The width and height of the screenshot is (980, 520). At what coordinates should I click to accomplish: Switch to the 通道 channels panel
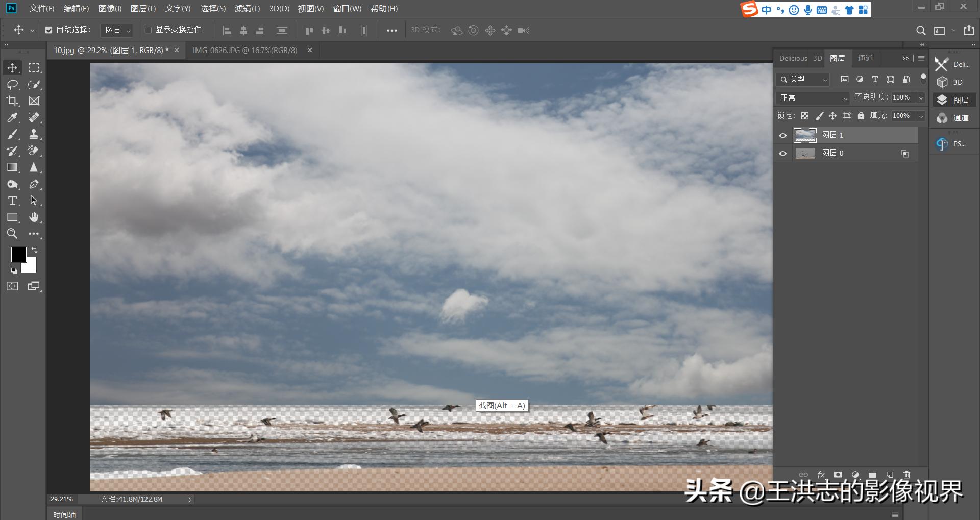click(866, 58)
